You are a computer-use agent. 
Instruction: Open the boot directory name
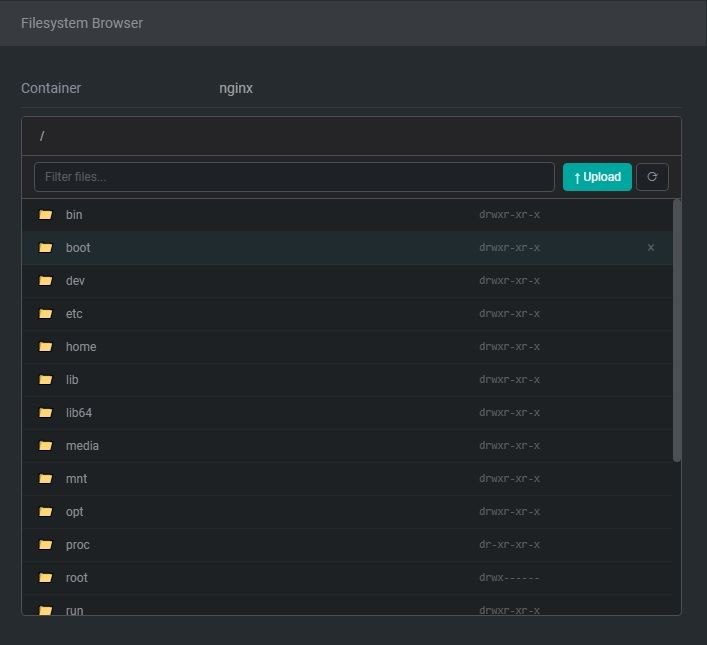(x=78, y=248)
